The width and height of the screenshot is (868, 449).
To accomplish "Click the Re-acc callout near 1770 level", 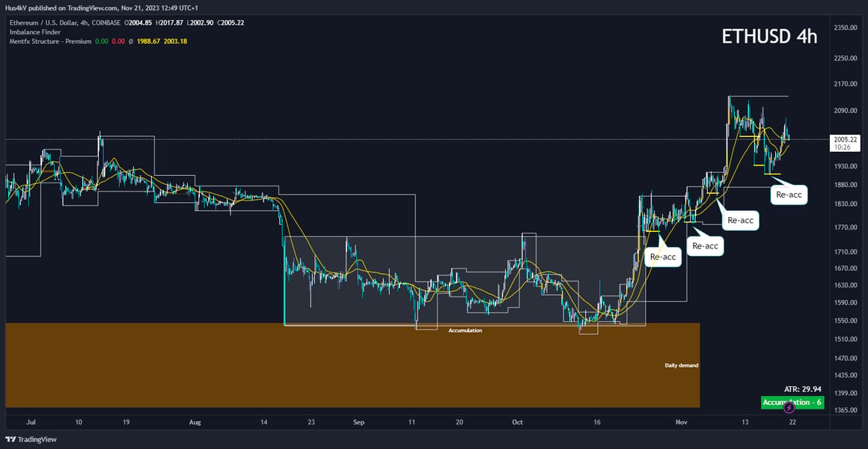I will coord(706,245).
